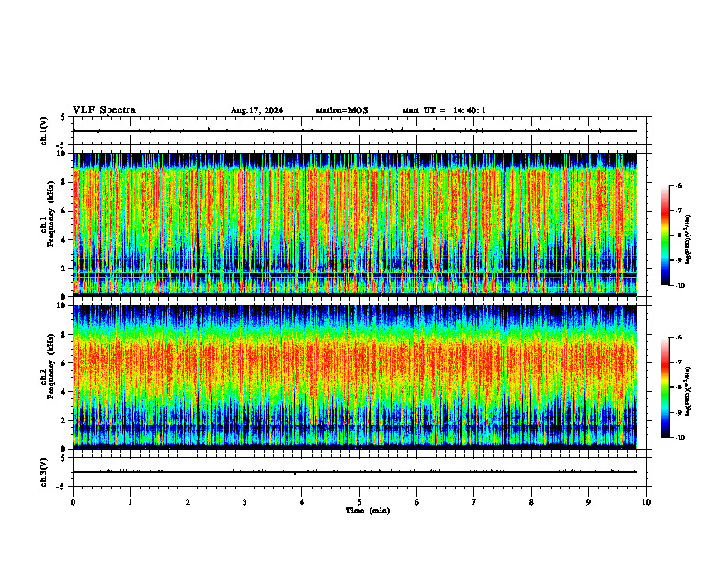The width and height of the screenshot is (728, 563).
Task: Click time-axis tick label "5"
Action: coord(359,502)
